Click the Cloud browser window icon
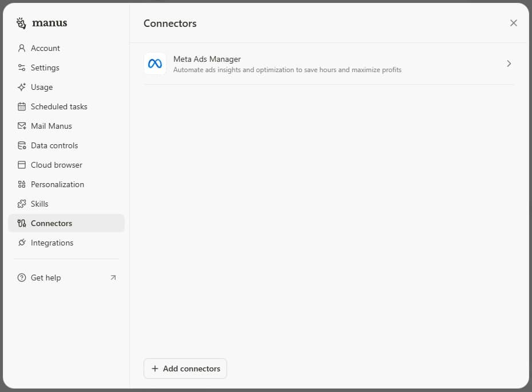The height and width of the screenshot is (392, 532). point(22,165)
